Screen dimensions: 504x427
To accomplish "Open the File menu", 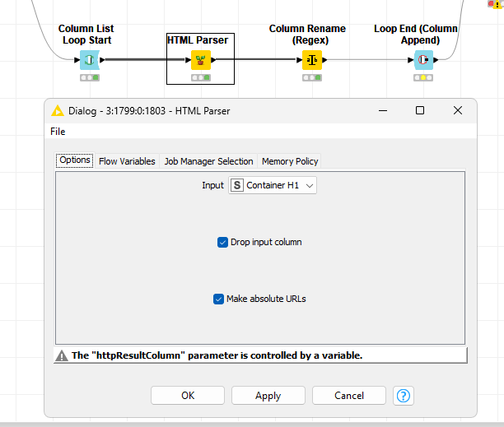I will [x=58, y=132].
